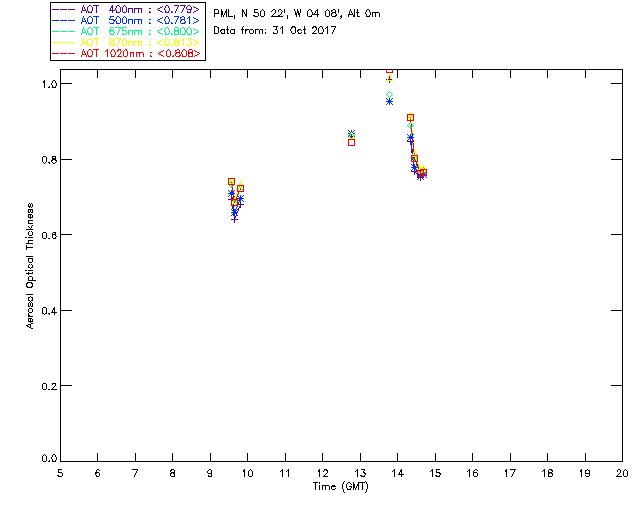Click x-axis tick label 13

click(x=360, y=473)
